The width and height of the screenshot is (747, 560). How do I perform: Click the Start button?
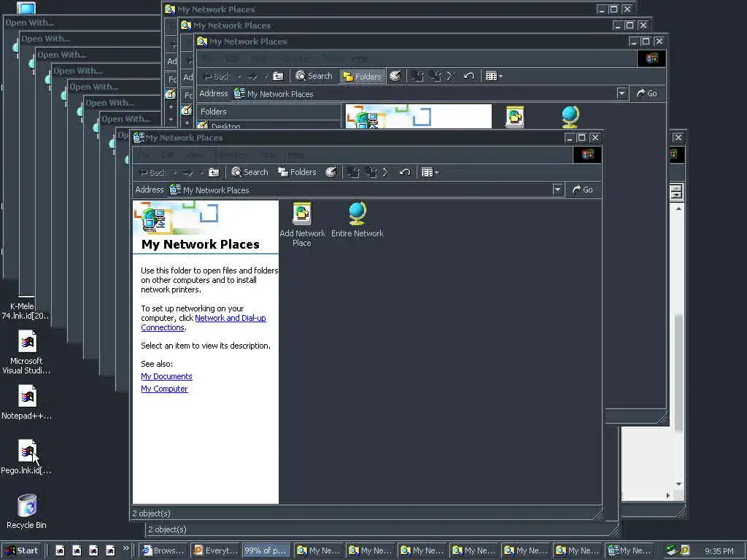coord(22,551)
